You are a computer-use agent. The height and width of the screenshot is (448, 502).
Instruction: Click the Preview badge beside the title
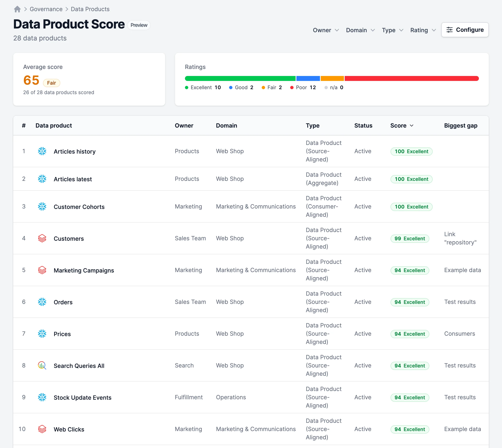pyautogui.click(x=139, y=25)
